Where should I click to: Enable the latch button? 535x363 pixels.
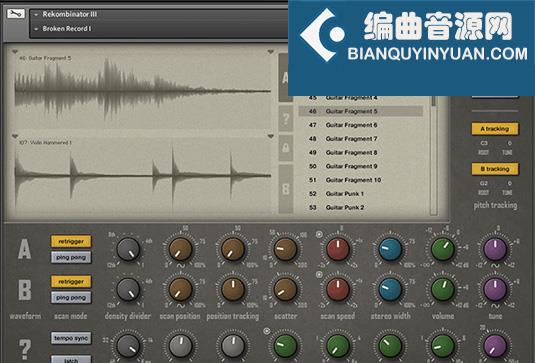click(71, 359)
